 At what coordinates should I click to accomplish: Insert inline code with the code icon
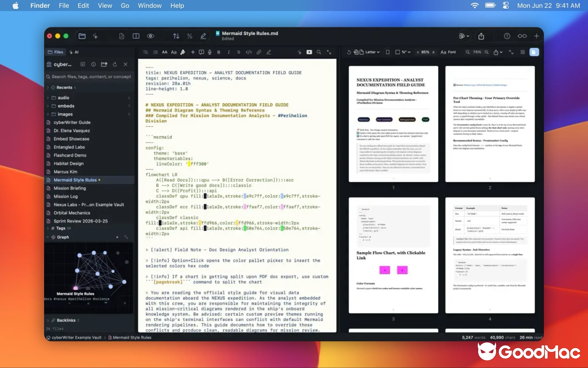coord(249,52)
